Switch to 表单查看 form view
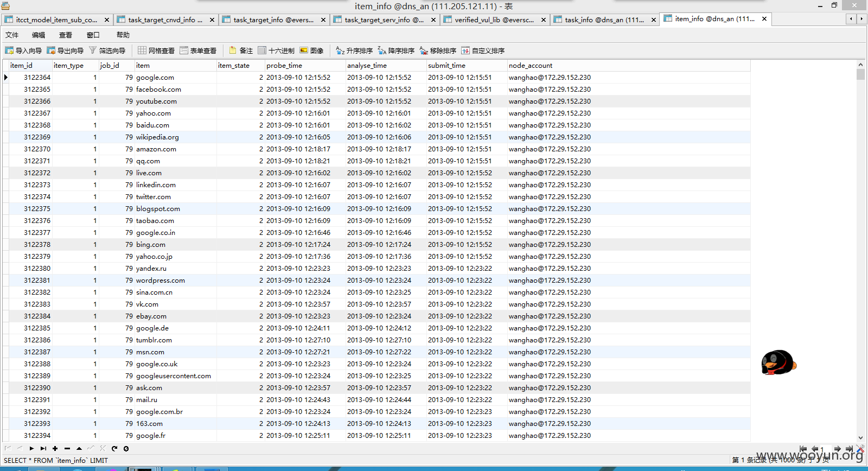Image resolution: width=868 pixels, height=471 pixels. point(198,50)
